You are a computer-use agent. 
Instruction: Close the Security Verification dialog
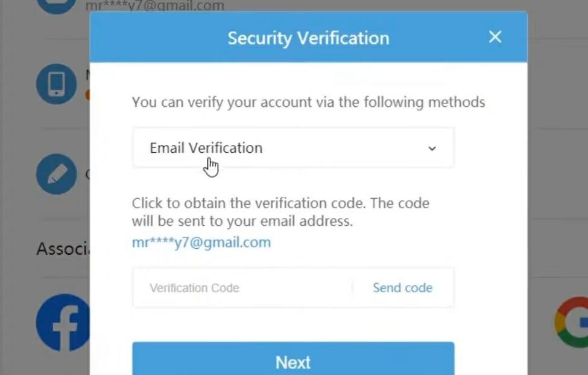[x=495, y=37]
